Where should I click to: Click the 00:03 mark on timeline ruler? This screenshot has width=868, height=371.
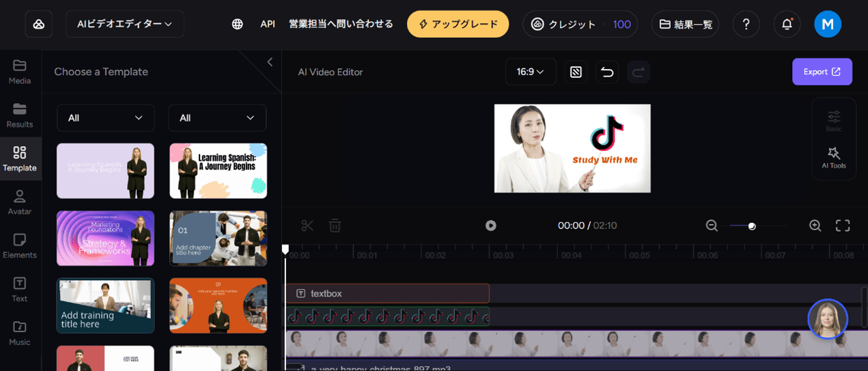tap(504, 256)
